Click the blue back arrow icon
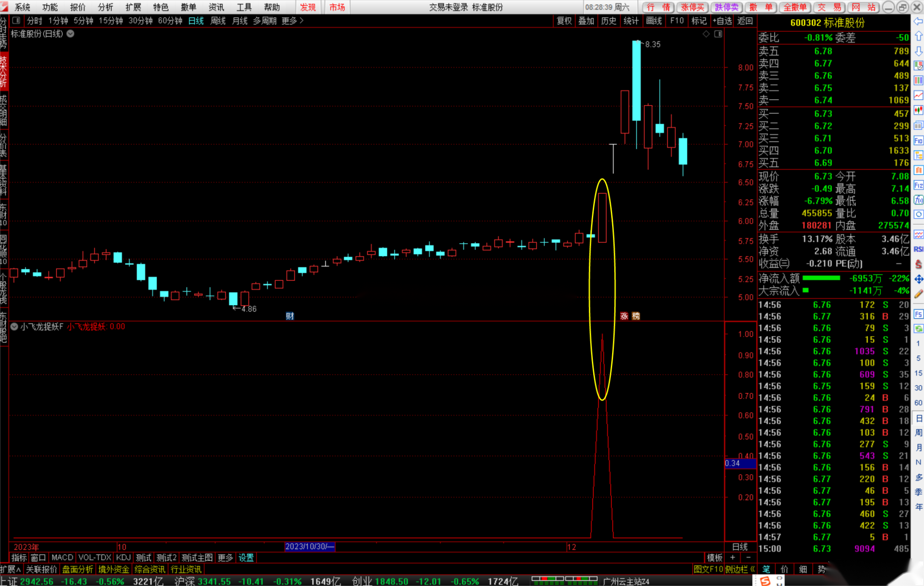 pos(918,22)
